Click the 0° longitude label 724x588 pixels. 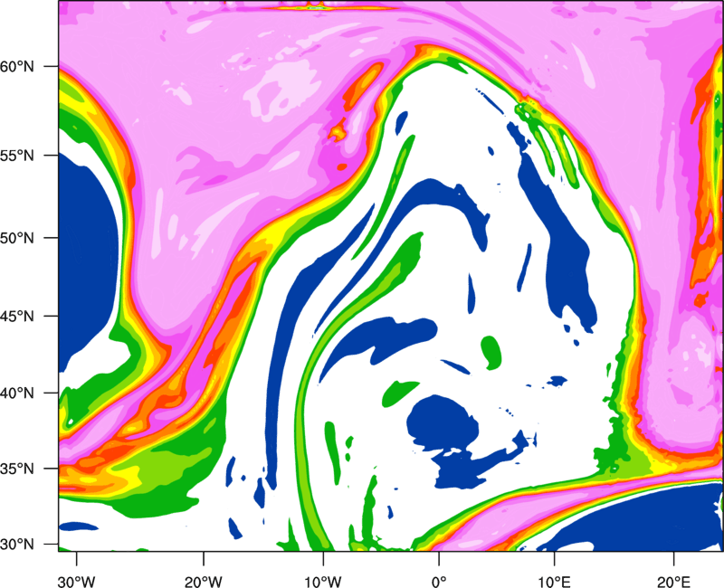pyautogui.click(x=439, y=582)
